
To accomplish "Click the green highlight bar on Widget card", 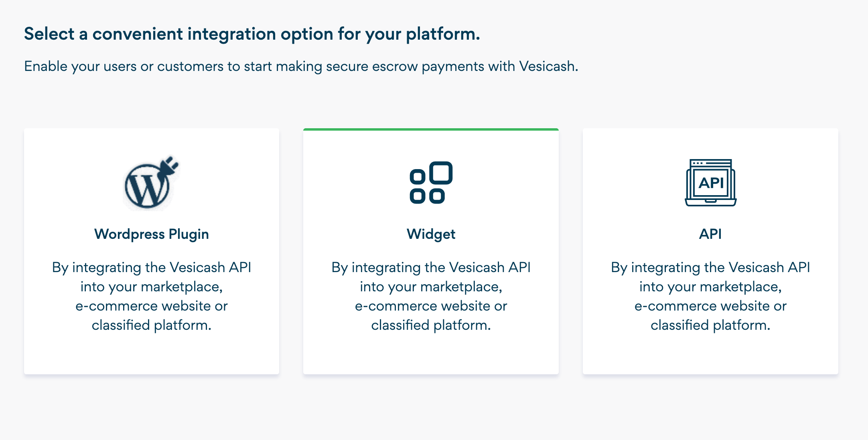I will 431,129.
